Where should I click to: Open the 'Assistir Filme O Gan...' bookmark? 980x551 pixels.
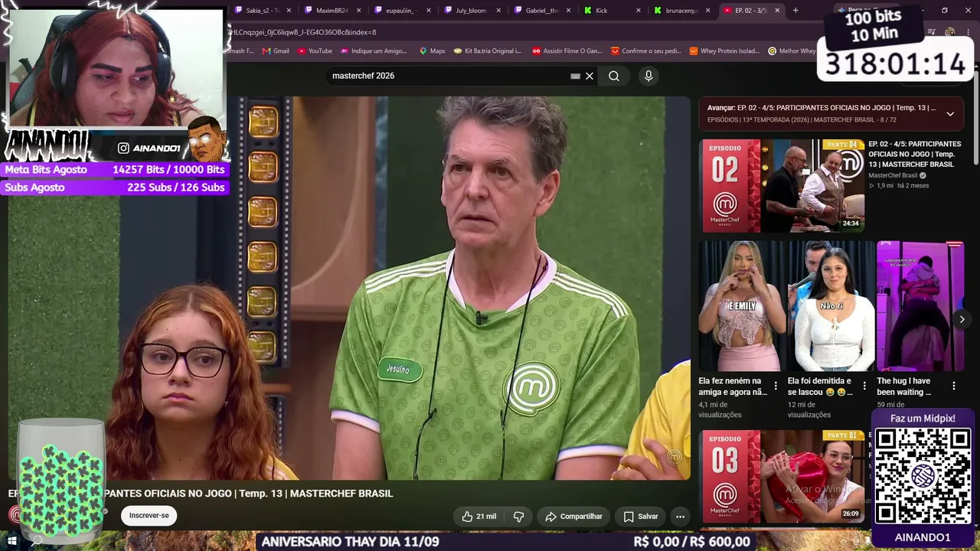tap(567, 51)
